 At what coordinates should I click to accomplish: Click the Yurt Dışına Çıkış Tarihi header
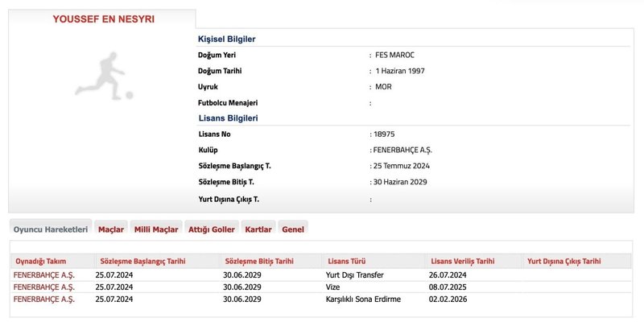coord(563,262)
